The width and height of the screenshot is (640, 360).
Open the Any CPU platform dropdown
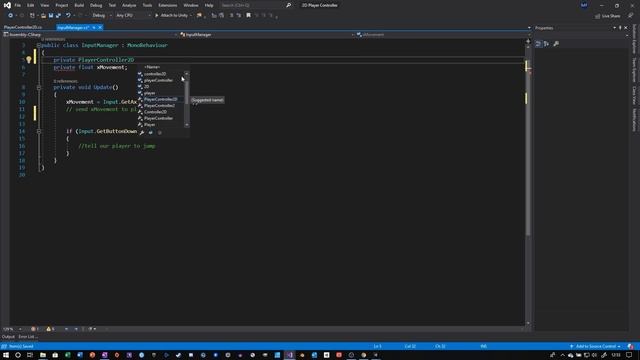point(133,16)
